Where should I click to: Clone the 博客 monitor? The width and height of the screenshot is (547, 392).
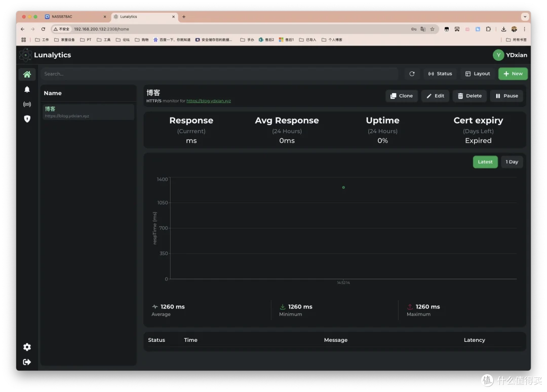coord(402,96)
